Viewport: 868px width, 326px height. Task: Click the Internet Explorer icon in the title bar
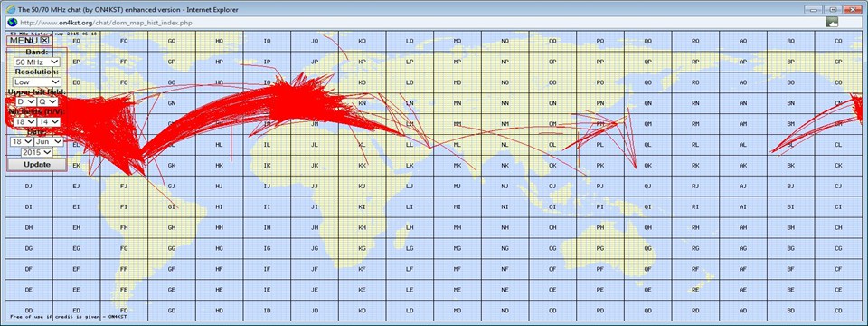tap(10, 9)
